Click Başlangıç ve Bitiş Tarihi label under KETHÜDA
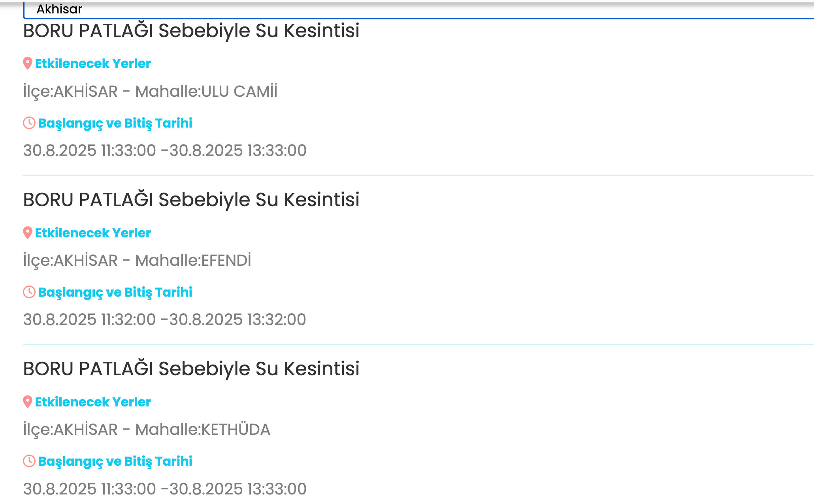814x504 pixels. (x=115, y=461)
